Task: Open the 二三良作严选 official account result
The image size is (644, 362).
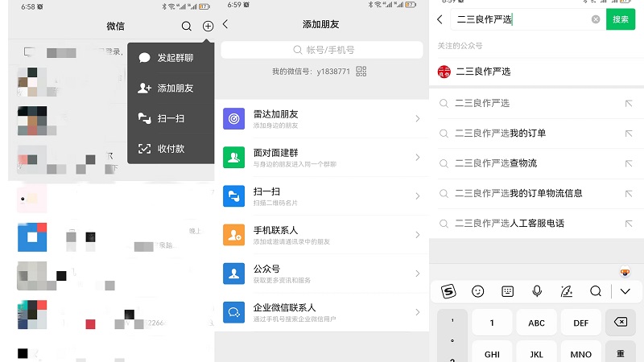Action: 536,72
